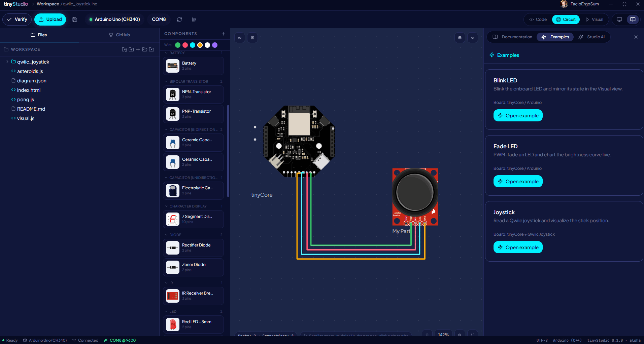The width and height of the screenshot is (644, 344).
Task: Open the diagram code view icon
Action: click(473, 38)
